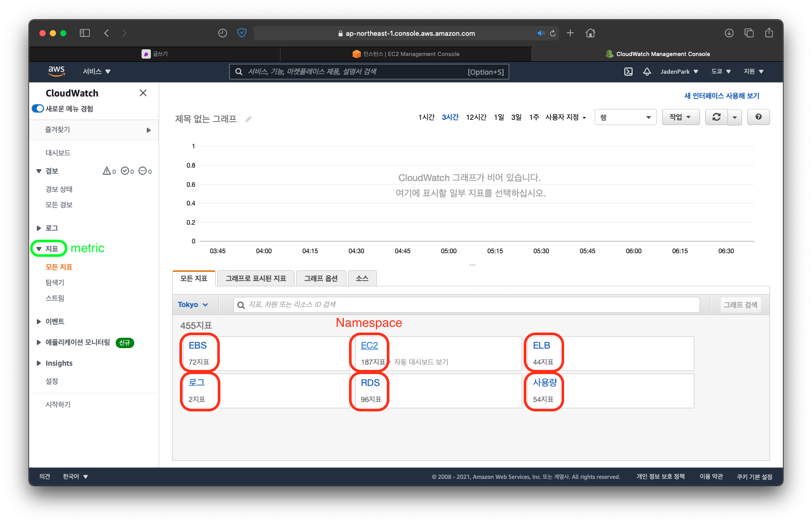Open 지원 support dropdown
Image resolution: width=812 pixels, height=524 pixels.
[x=754, y=72]
